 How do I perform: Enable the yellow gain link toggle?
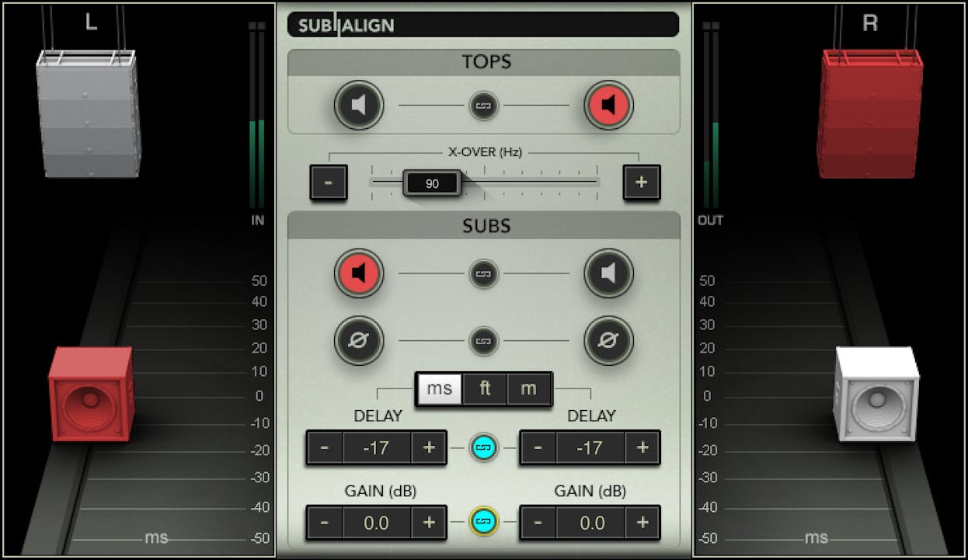pyautogui.click(x=483, y=522)
